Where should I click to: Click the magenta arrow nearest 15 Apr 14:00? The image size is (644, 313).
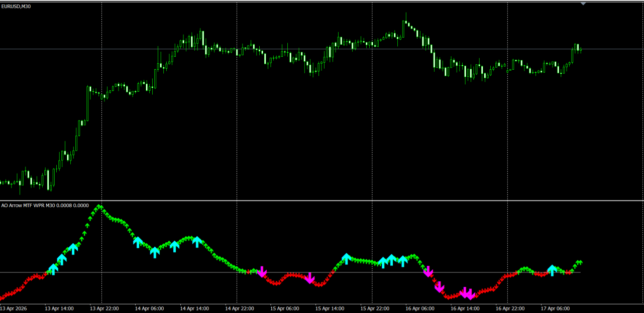[x=309, y=278]
